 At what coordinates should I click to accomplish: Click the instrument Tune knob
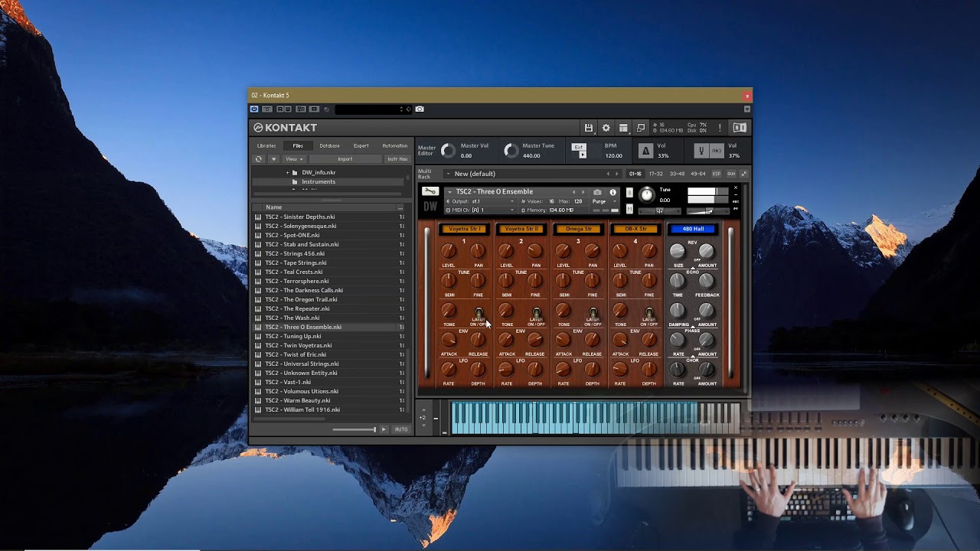[x=647, y=195]
